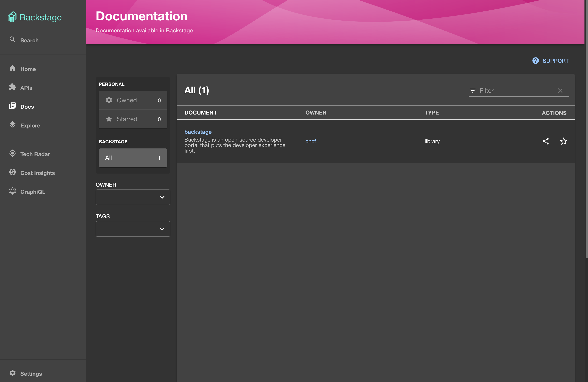
Task: Star the backstage document
Action: click(563, 141)
